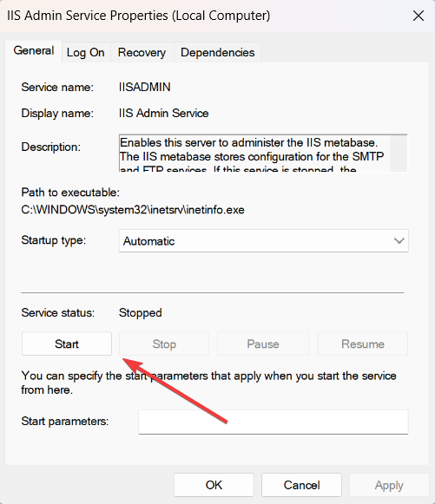This screenshot has height=504, width=435.
Task: Click the greyed-out Apply button
Action: point(389,485)
